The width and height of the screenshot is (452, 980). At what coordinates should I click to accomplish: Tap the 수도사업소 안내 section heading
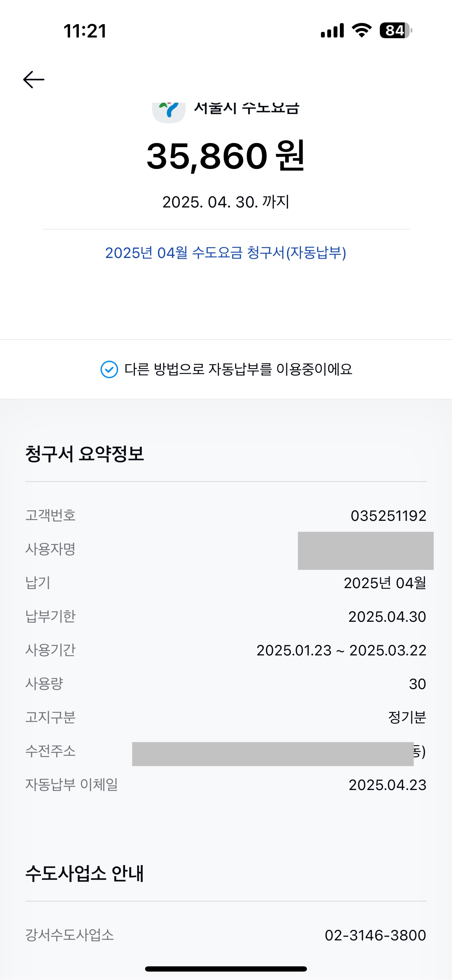pos(84,873)
